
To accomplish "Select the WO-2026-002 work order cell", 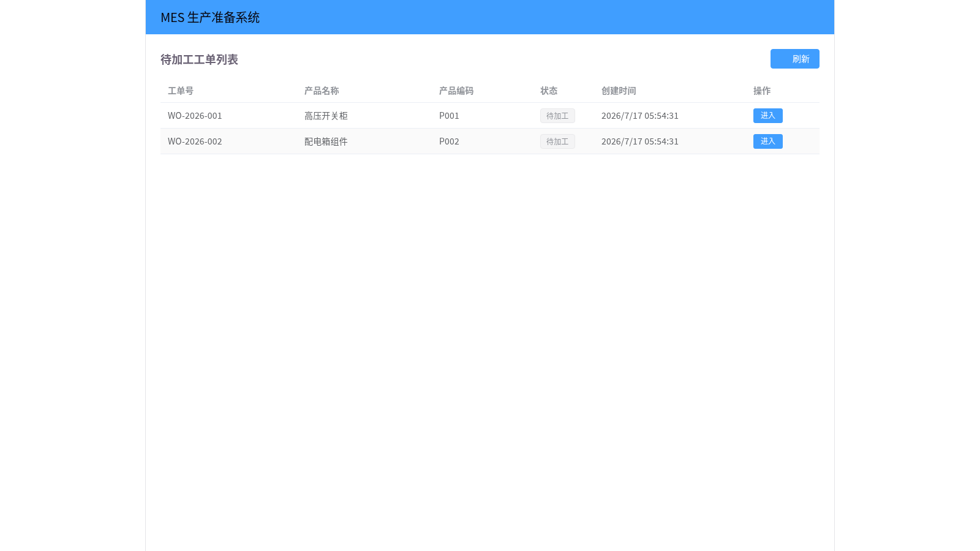I will pyautogui.click(x=195, y=141).
